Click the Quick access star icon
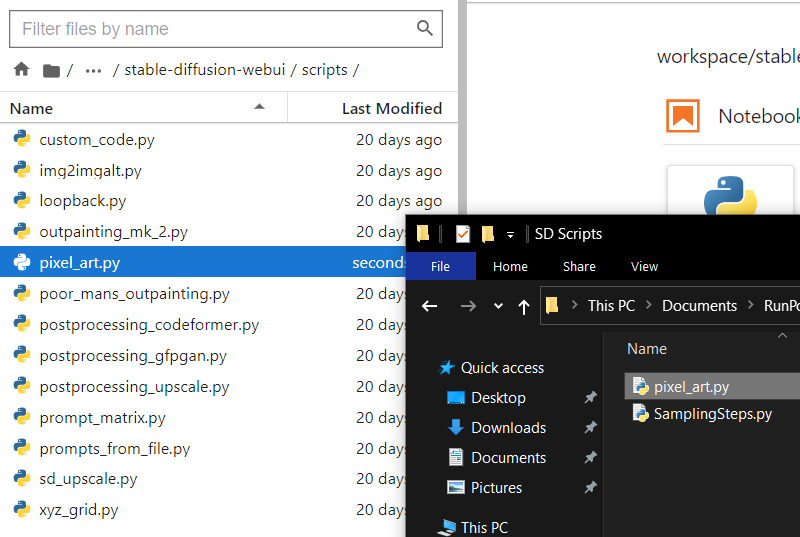The height and width of the screenshot is (537, 800). [x=447, y=368]
